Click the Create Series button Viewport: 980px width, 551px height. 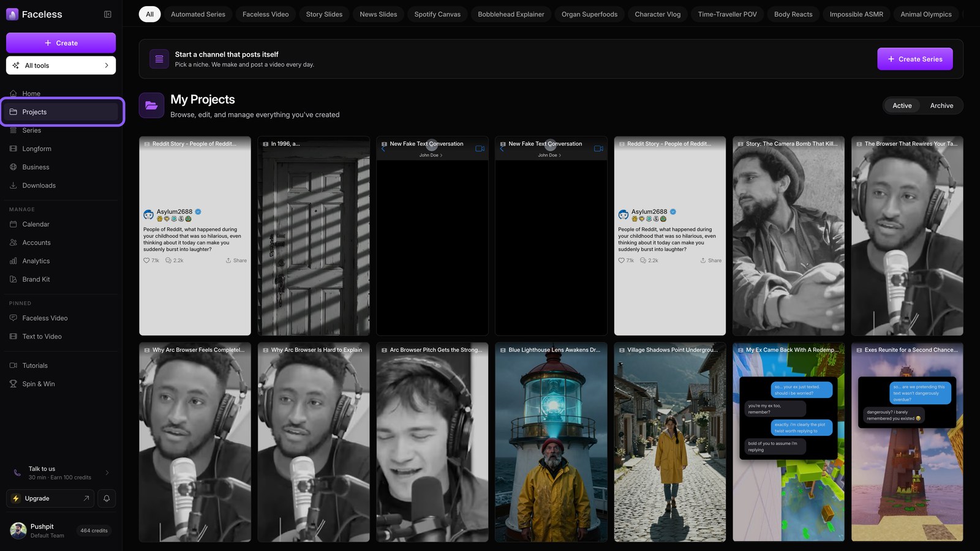pyautogui.click(x=915, y=59)
